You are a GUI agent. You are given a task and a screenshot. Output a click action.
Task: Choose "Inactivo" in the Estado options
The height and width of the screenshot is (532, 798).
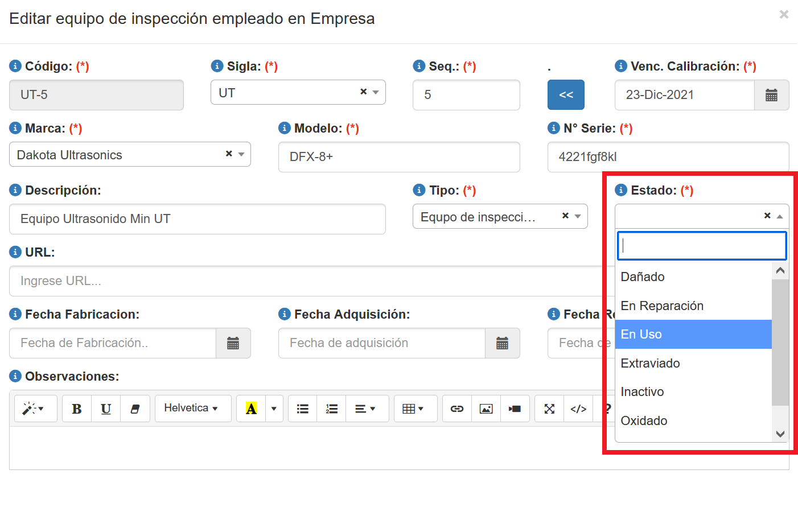[642, 391]
